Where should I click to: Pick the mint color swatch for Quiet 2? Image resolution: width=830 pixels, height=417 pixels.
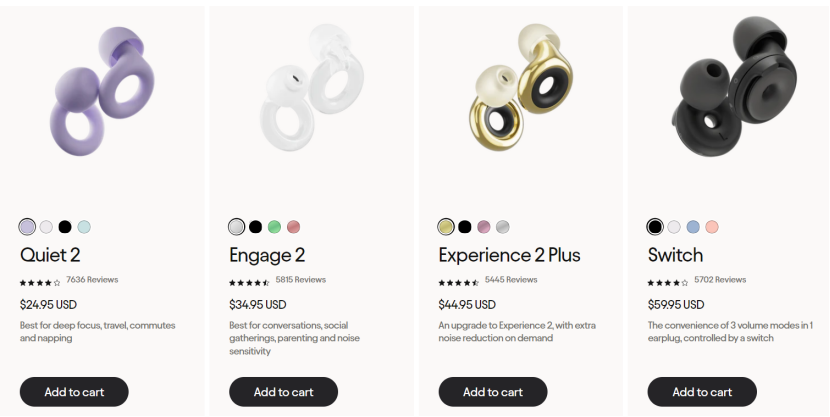pyautogui.click(x=84, y=227)
